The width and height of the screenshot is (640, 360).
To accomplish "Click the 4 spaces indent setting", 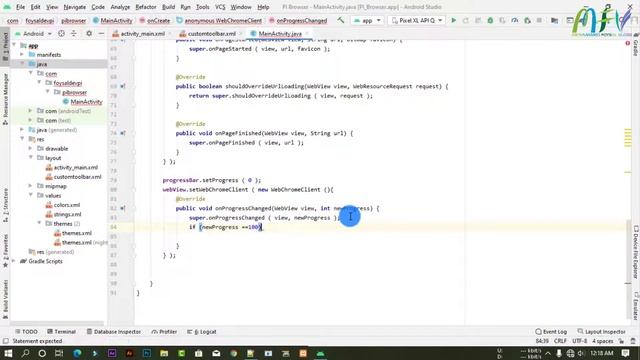I will [x=602, y=341].
